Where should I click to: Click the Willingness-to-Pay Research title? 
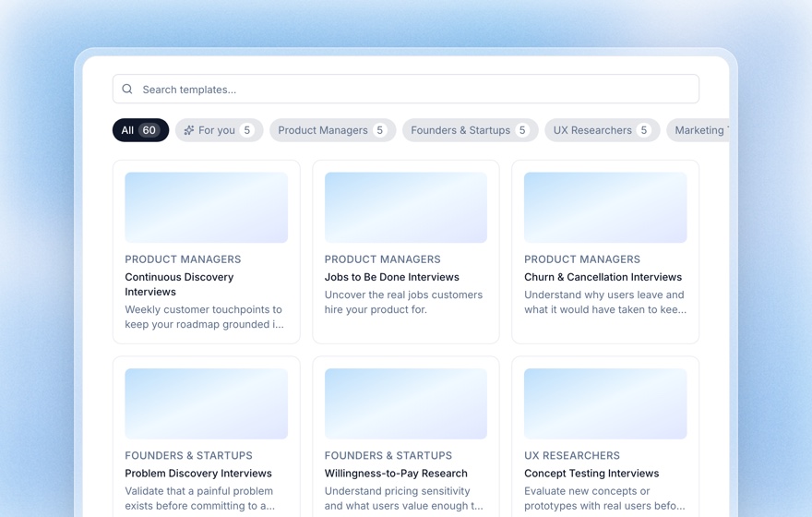coord(396,473)
